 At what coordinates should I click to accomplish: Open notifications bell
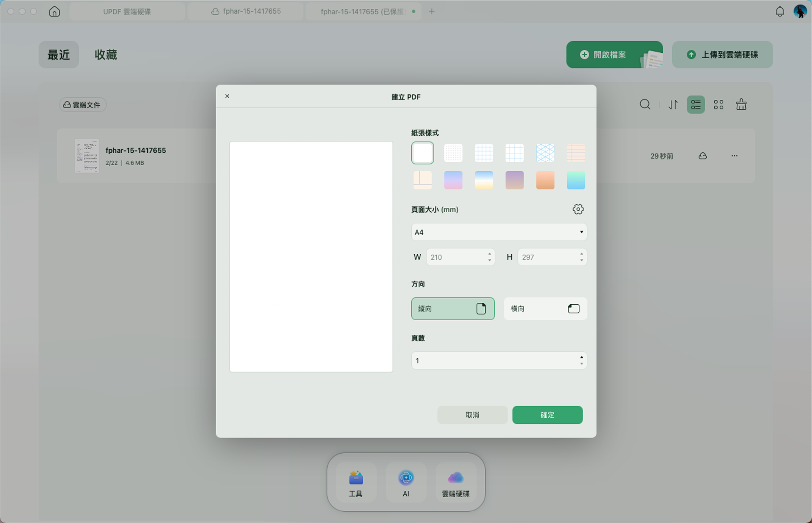coord(780,11)
